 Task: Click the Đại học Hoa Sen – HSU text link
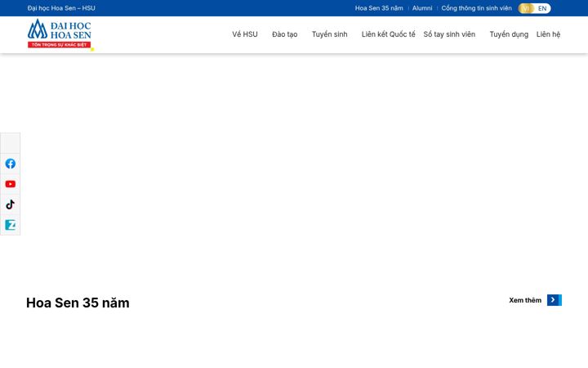tap(61, 8)
